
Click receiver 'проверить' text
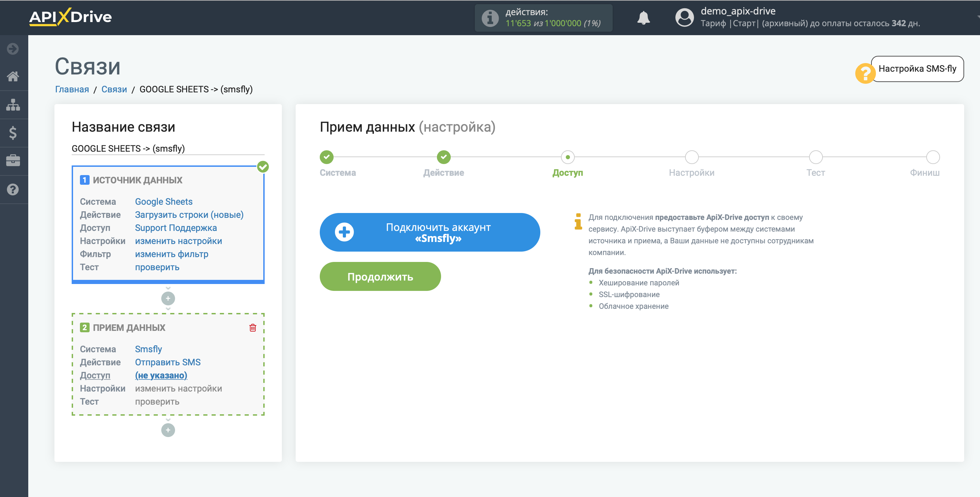[157, 402]
